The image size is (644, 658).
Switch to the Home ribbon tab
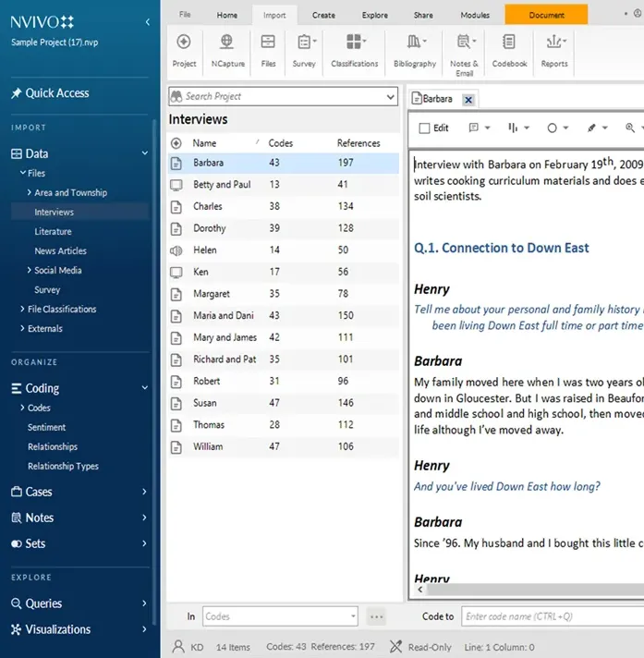[227, 15]
